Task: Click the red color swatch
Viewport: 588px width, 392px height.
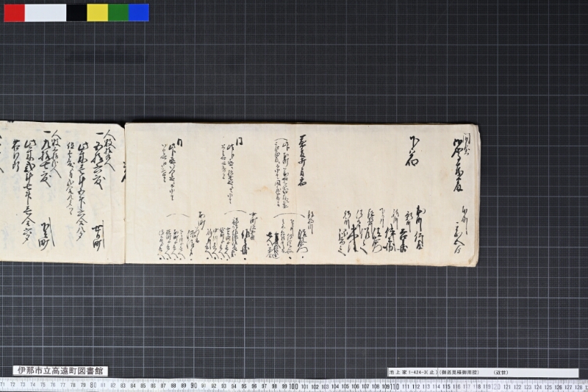Action: (14, 13)
